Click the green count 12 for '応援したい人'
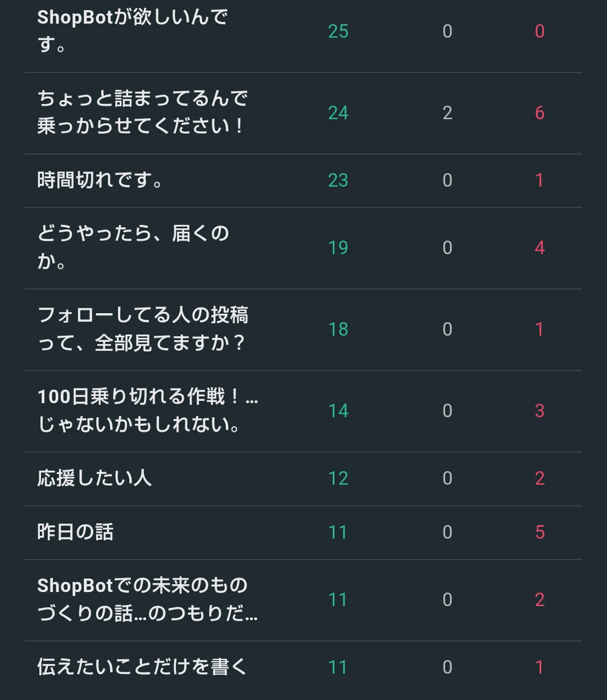Viewport: 607px width, 700px height. coord(338,478)
